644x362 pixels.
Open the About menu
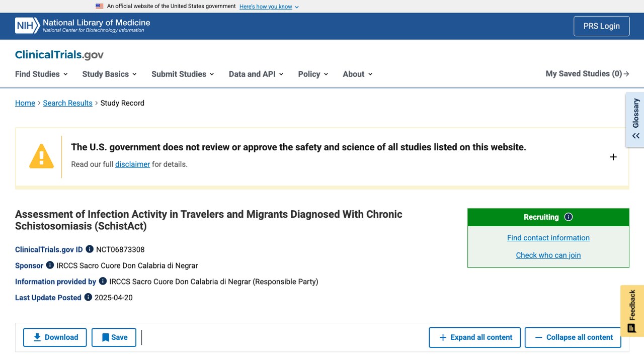[x=358, y=74]
